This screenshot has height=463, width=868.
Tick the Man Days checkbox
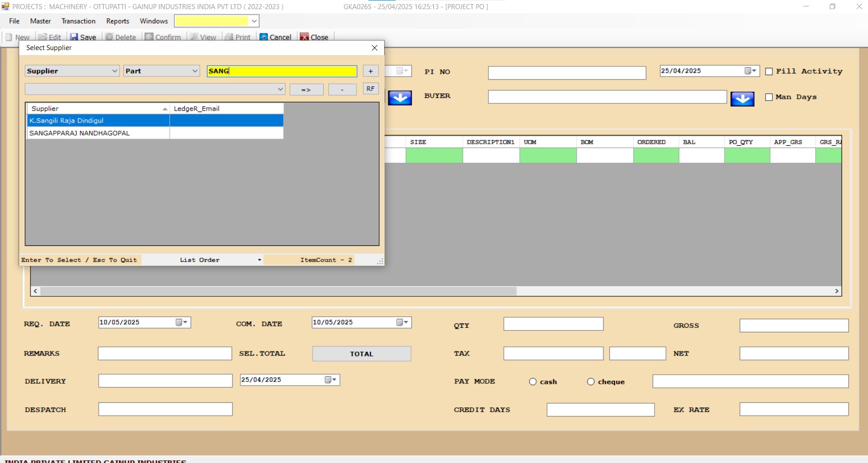coord(769,97)
